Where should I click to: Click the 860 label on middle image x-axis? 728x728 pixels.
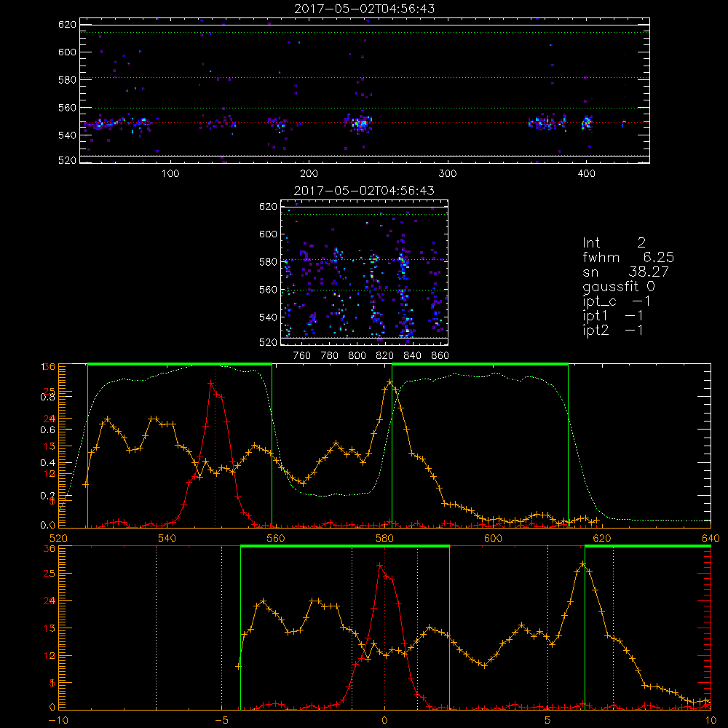tap(440, 356)
